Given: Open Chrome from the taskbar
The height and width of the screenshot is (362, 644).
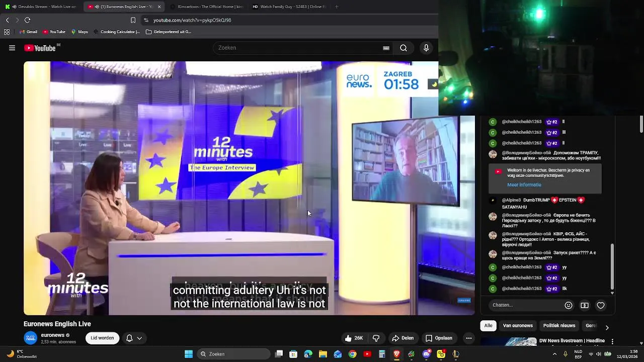Looking at the screenshot, I should [x=352, y=354].
